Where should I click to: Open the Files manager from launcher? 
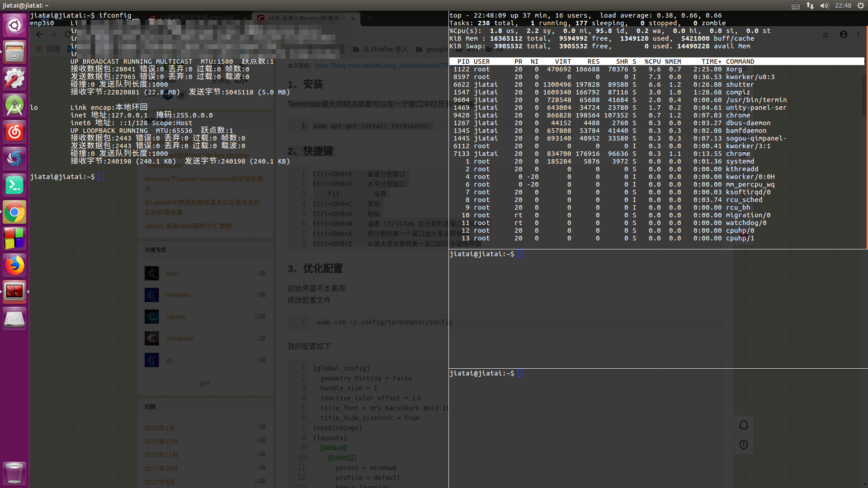click(14, 52)
